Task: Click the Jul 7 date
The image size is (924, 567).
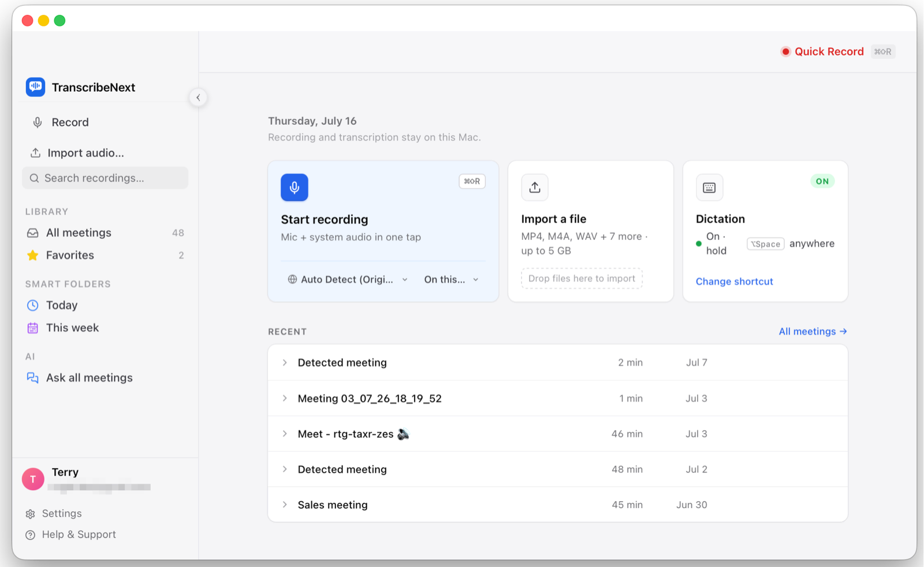Action: (x=696, y=362)
